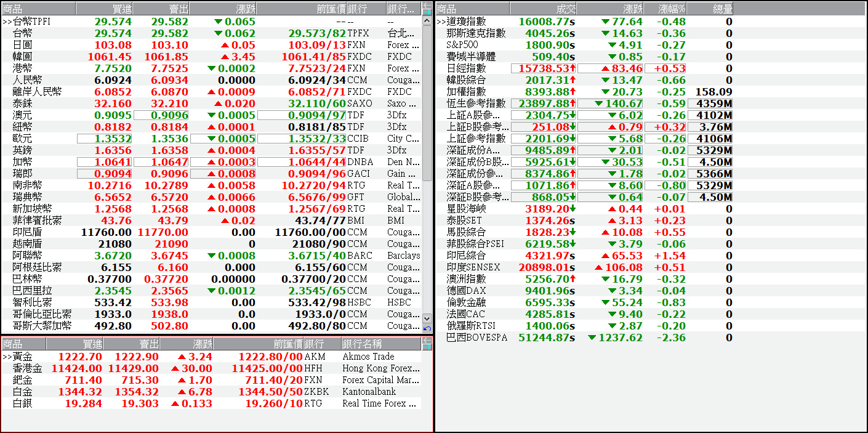Click the forex panel 商品 column header
This screenshot has height=433, width=868.
click(39, 9)
